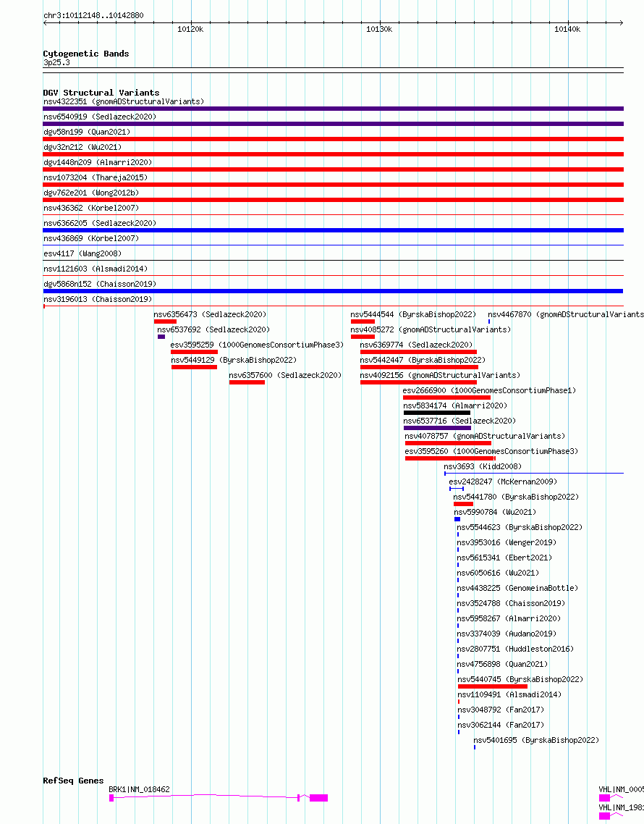This screenshot has height=824, width=644.
Task: Select the 3p25.3 band label
Action: click(56, 62)
